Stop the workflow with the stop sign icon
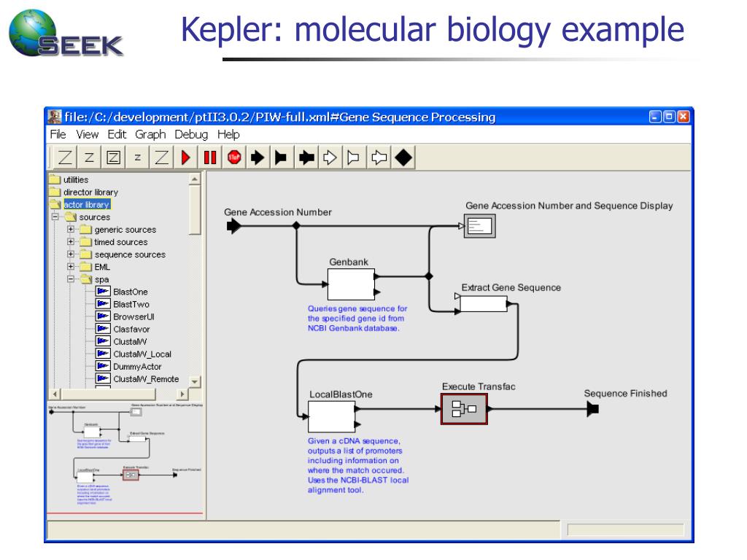Viewport: 747px width, 560px height. tap(234, 157)
